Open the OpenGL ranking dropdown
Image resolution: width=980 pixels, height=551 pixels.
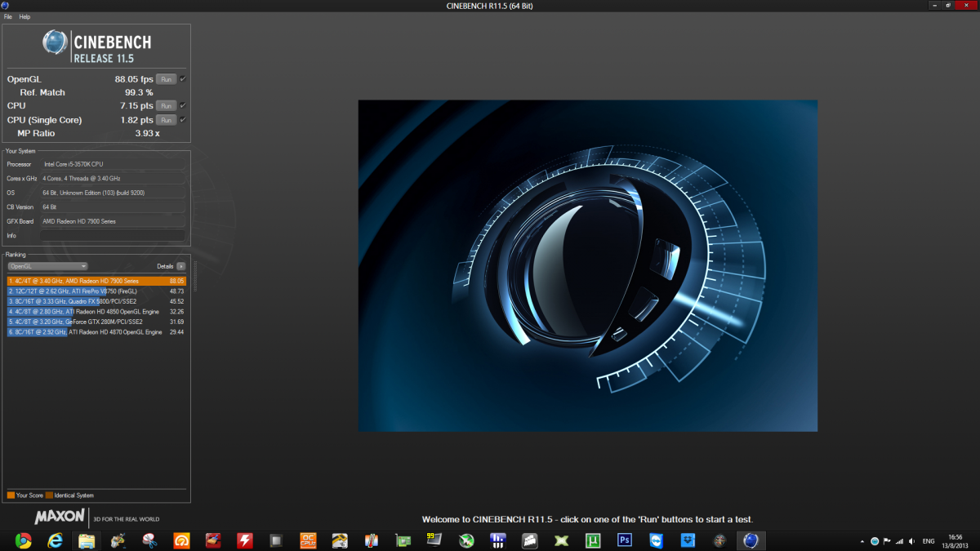47,266
